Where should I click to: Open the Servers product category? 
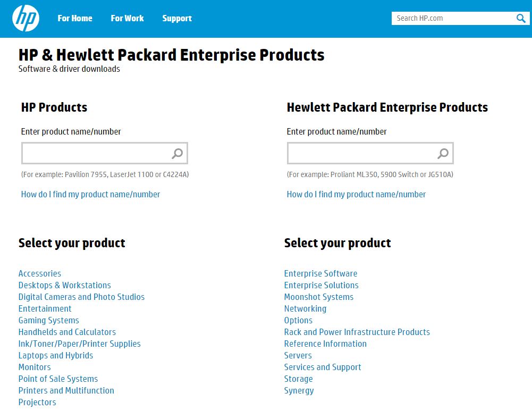[298, 355]
